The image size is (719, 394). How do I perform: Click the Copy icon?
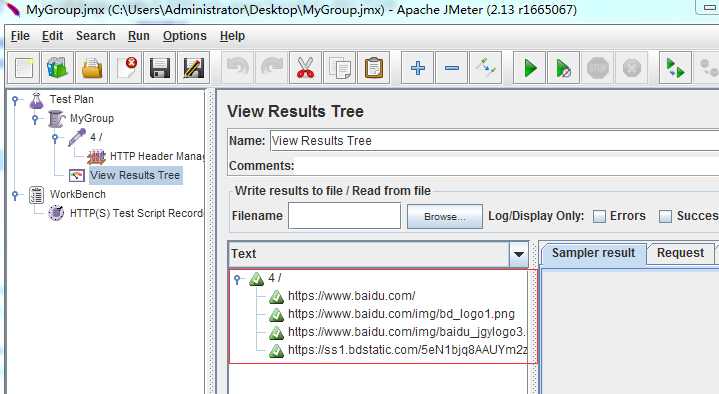[x=339, y=68]
